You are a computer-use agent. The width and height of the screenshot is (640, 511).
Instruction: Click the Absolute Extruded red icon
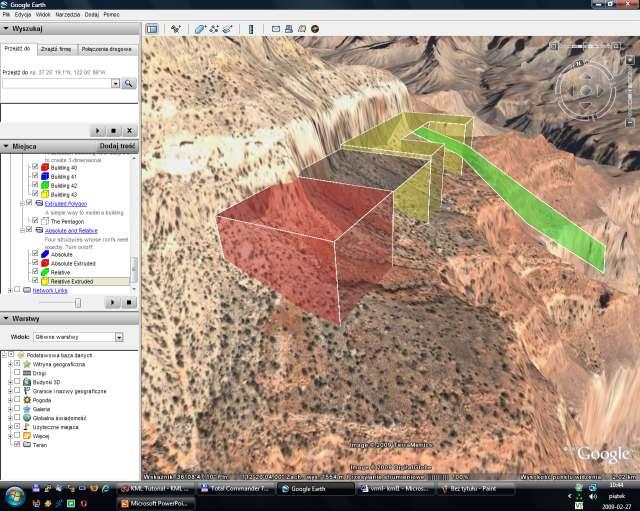tap(45, 263)
